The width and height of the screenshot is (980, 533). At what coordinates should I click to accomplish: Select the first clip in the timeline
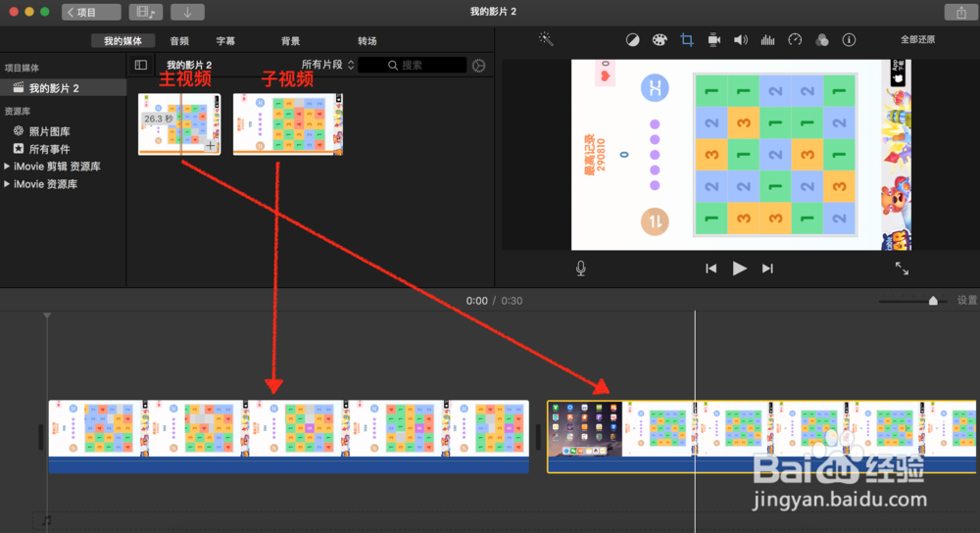click(289, 436)
